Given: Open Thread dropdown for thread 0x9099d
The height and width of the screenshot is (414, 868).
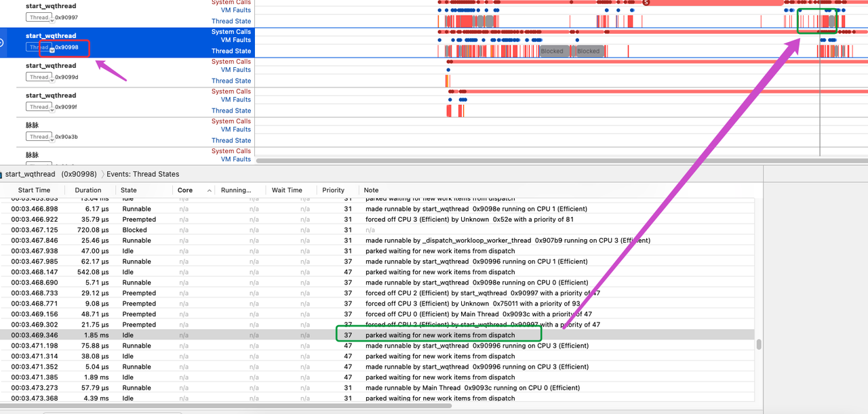Looking at the screenshot, I should pyautogui.click(x=40, y=77).
